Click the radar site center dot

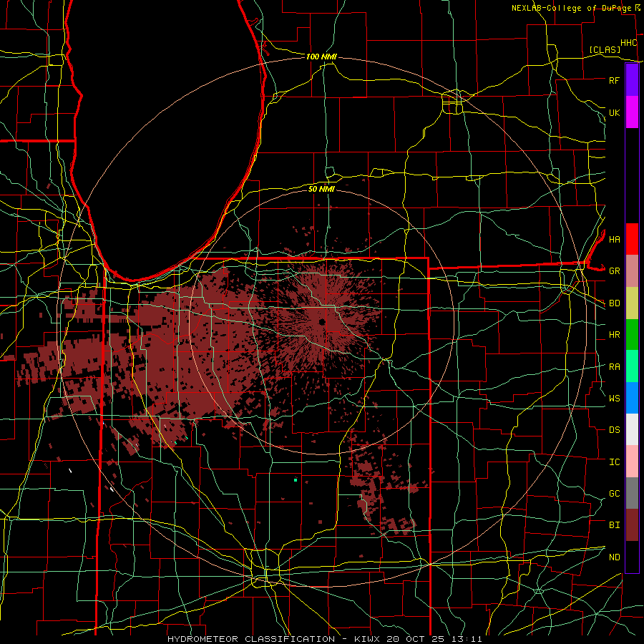pos(321,321)
